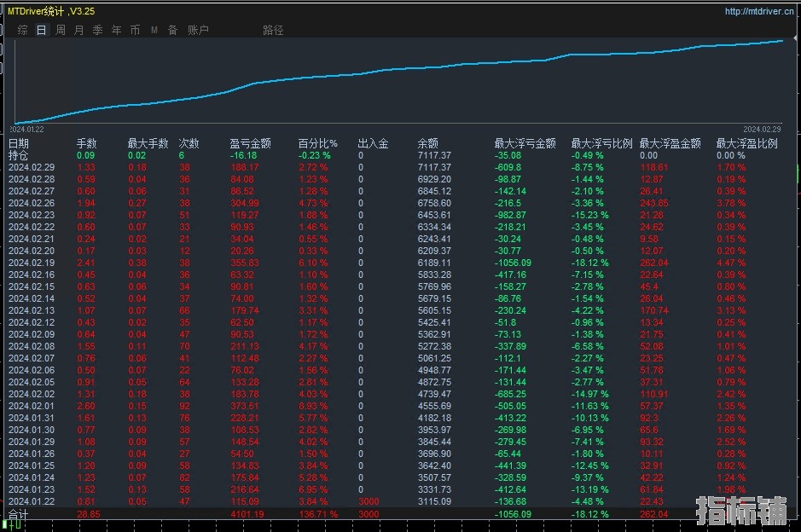Click the lots value 2.41
This screenshot has width=801, height=532.
click(x=86, y=263)
